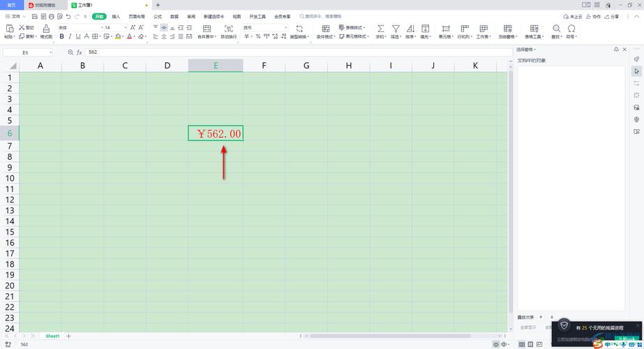644x349 pixels.
Task: Click the Rows and Columns icon
Action: coord(465,29)
